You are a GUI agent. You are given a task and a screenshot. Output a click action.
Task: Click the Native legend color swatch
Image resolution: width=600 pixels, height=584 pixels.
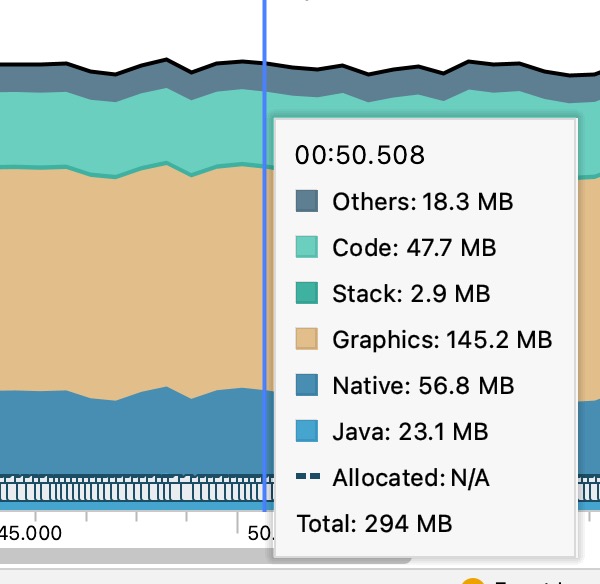pyautogui.click(x=307, y=385)
